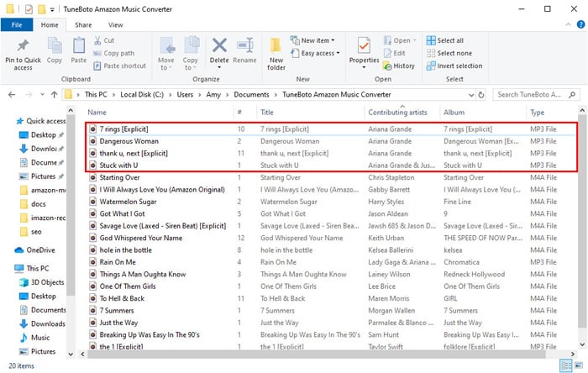588x373 pixels.
Task: Click Paste shortcut in ribbon
Action: click(x=119, y=66)
